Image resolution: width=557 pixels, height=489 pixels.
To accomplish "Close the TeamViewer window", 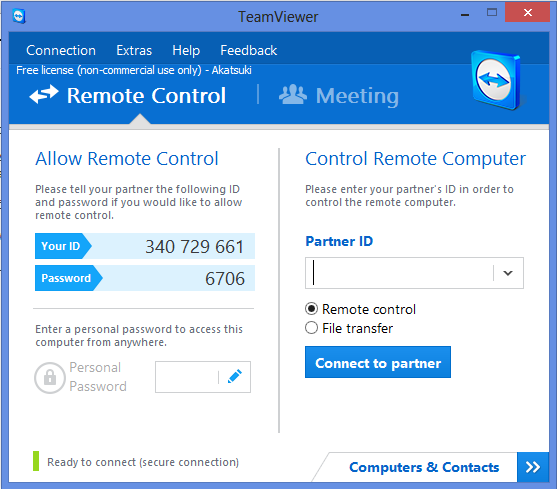I will coord(528,12).
